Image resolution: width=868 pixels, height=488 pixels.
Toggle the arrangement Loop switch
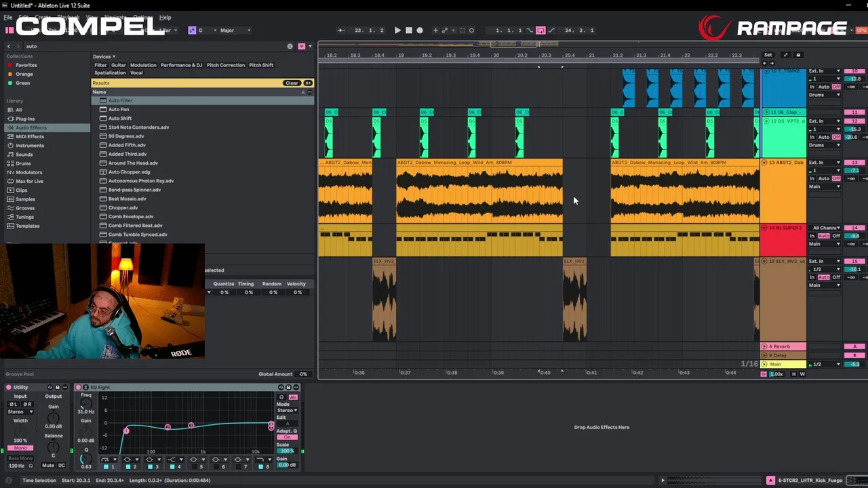coord(540,30)
